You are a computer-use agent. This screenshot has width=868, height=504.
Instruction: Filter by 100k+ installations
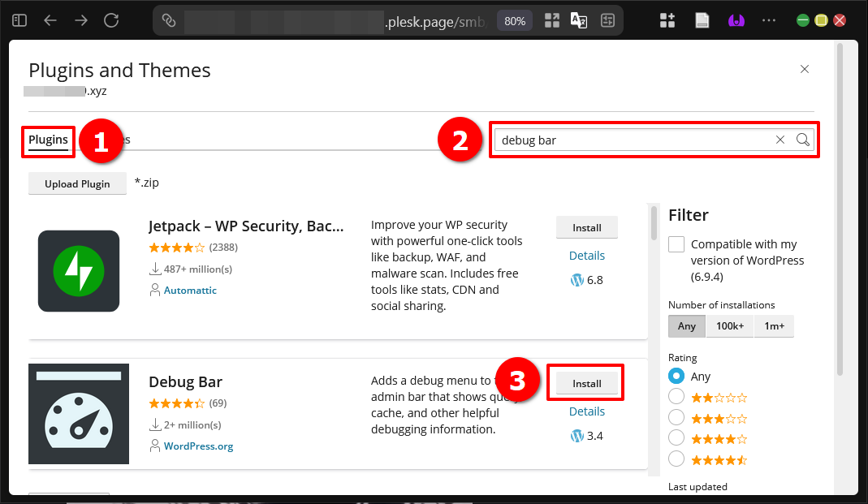[x=730, y=326]
